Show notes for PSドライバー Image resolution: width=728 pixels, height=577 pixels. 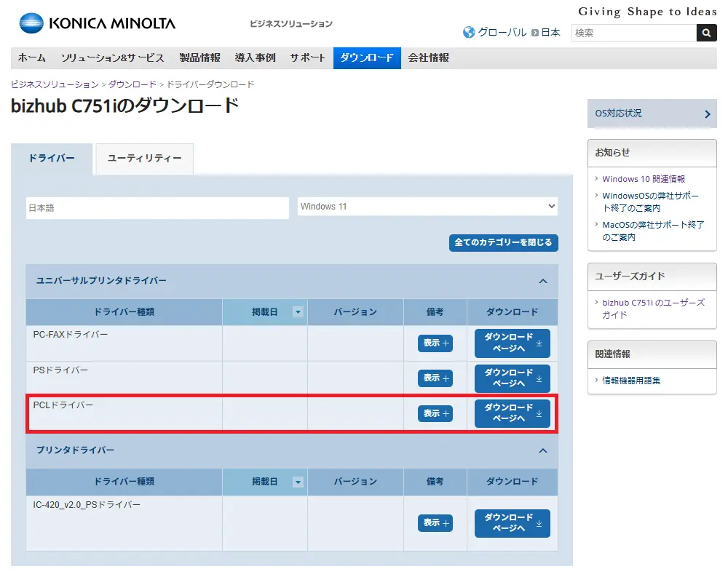pyautogui.click(x=435, y=378)
